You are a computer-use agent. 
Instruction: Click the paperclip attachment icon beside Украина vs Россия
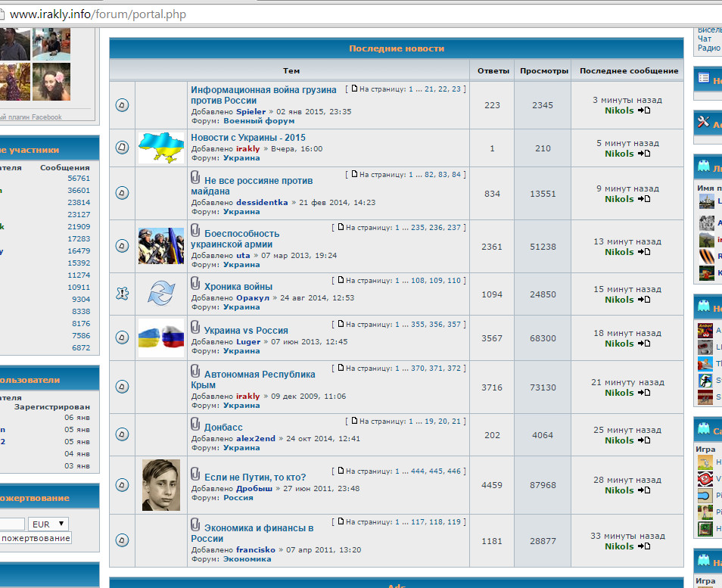[195, 329]
